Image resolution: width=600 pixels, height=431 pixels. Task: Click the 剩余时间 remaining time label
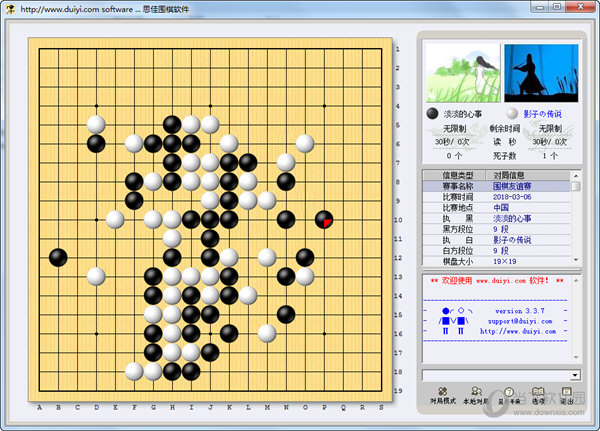(x=504, y=129)
